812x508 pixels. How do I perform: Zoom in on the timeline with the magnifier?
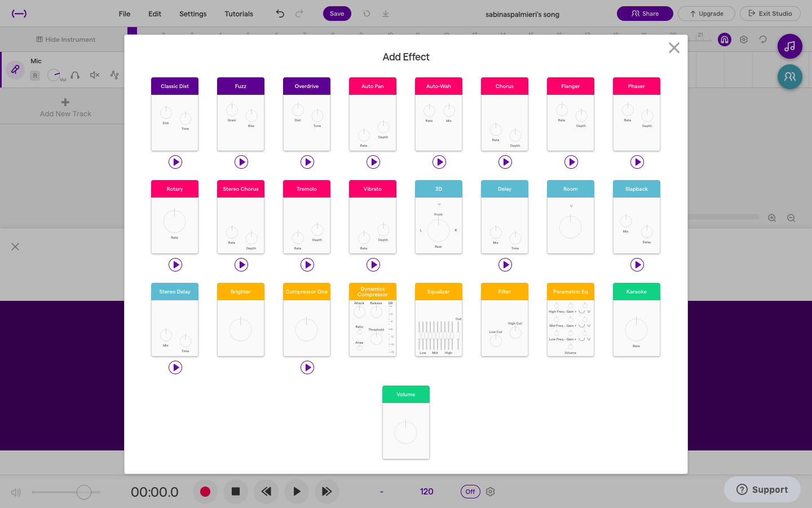(771, 217)
